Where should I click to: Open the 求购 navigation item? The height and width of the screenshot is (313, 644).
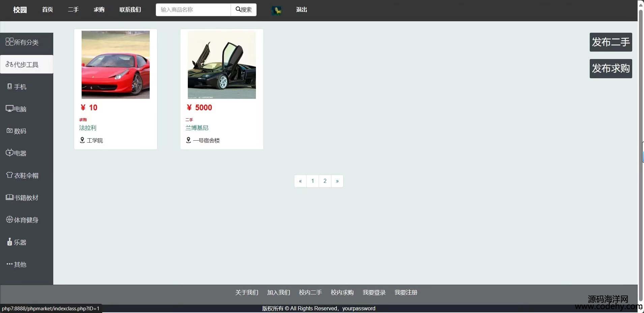pos(99,10)
